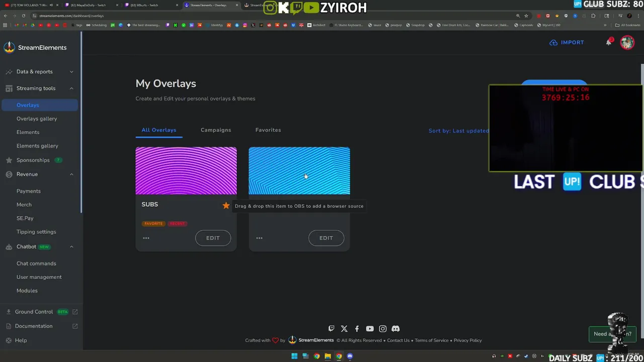Open Elements gallery in the sidebar

pos(37,146)
